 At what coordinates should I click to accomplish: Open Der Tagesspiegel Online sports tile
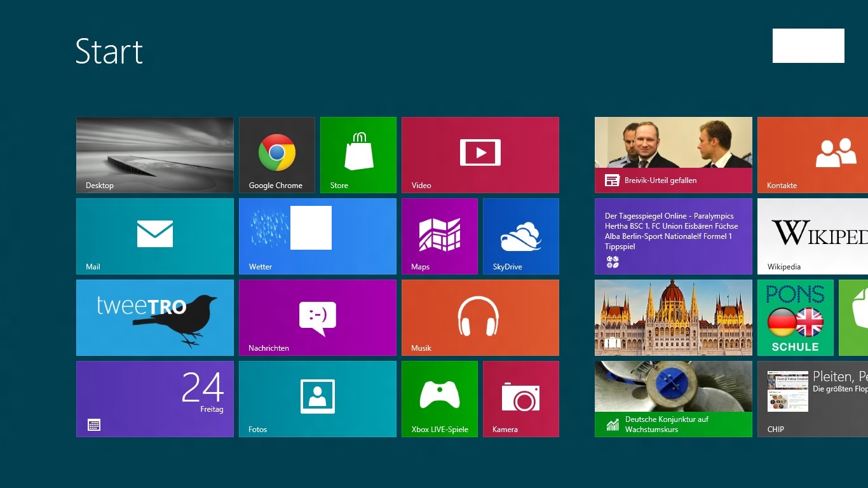tap(674, 236)
